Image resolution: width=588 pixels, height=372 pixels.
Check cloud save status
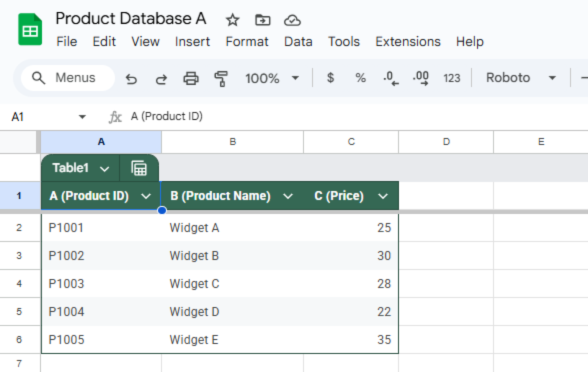click(x=292, y=20)
